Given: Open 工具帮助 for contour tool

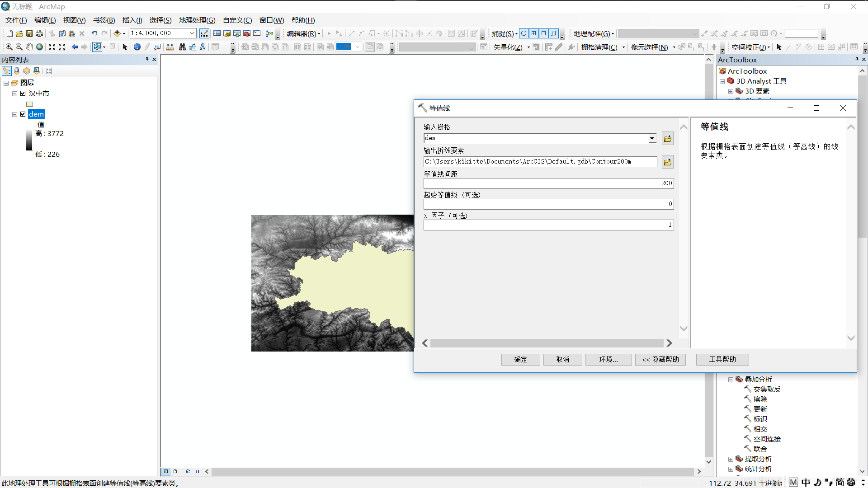Looking at the screenshot, I should point(722,360).
